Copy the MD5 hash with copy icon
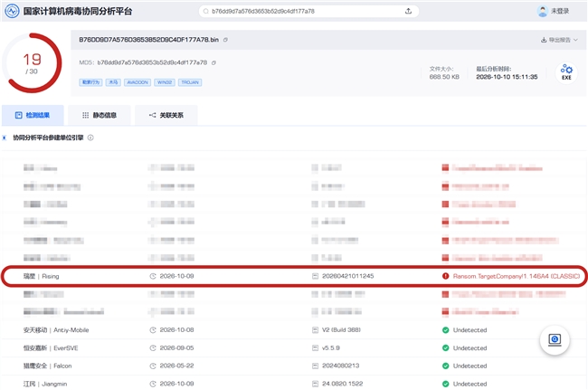This screenshot has width=588, height=390. pyautogui.click(x=213, y=62)
